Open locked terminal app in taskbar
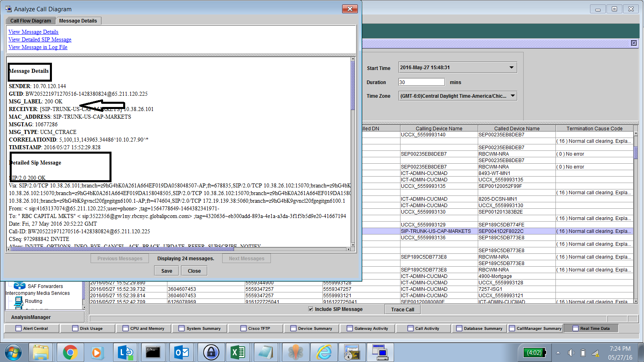644x362 pixels. click(352, 353)
